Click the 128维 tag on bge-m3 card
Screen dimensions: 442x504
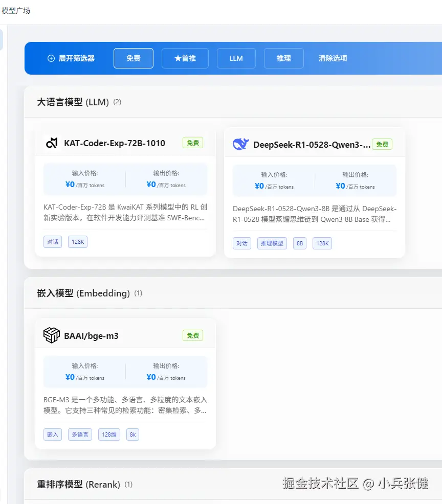coord(109,434)
